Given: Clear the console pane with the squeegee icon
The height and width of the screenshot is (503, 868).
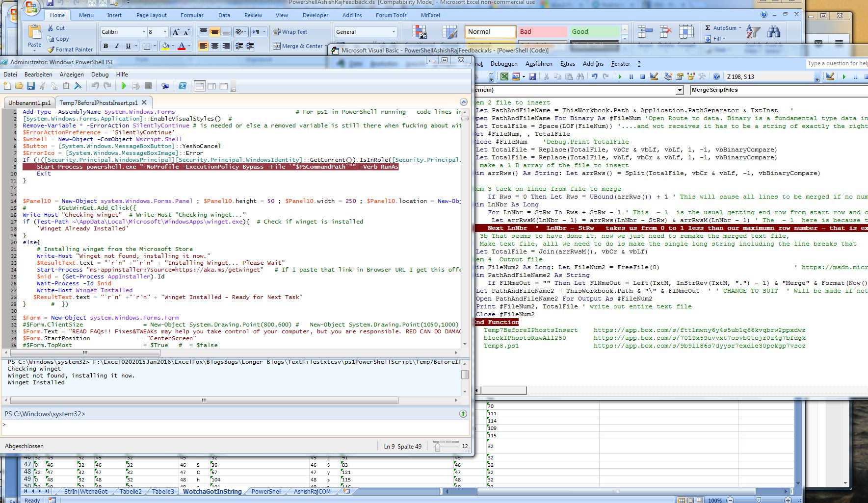Looking at the screenshot, I should click(x=78, y=86).
